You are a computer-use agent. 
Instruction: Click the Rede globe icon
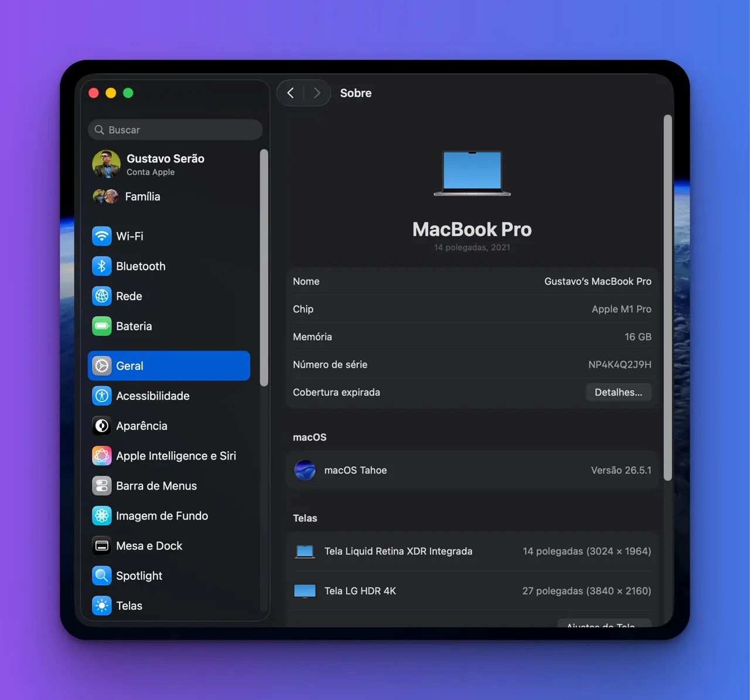[x=102, y=296]
